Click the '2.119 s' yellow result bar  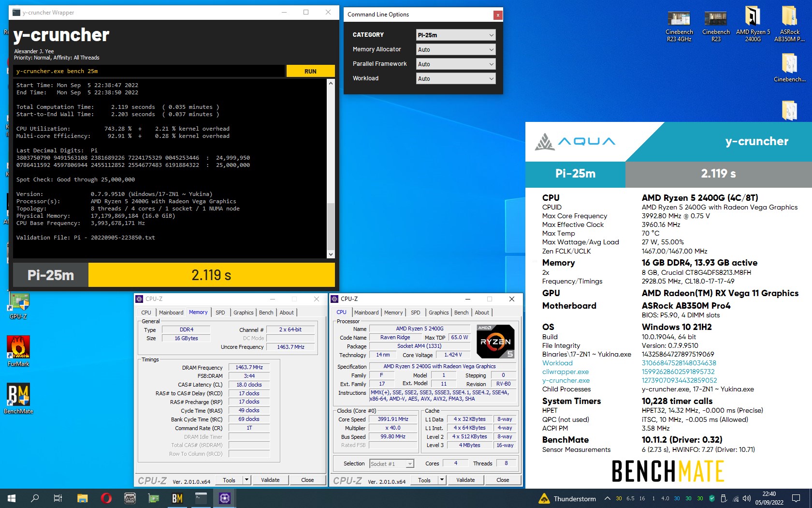211,275
